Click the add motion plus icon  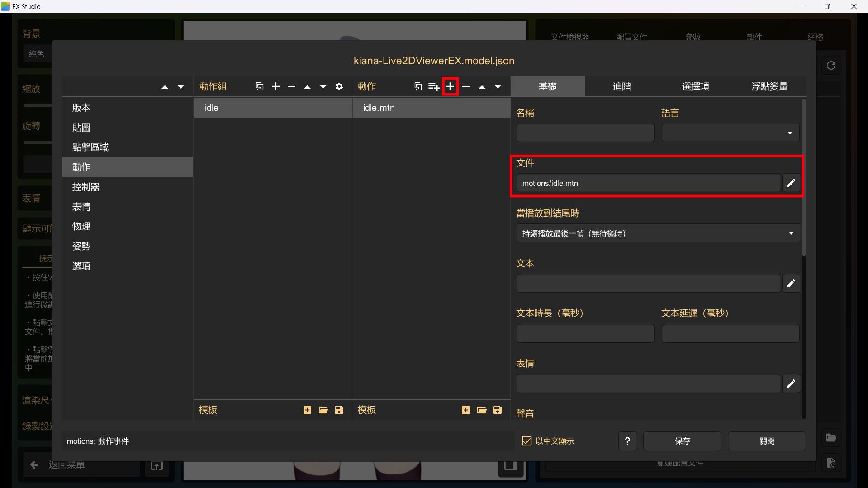(x=450, y=86)
